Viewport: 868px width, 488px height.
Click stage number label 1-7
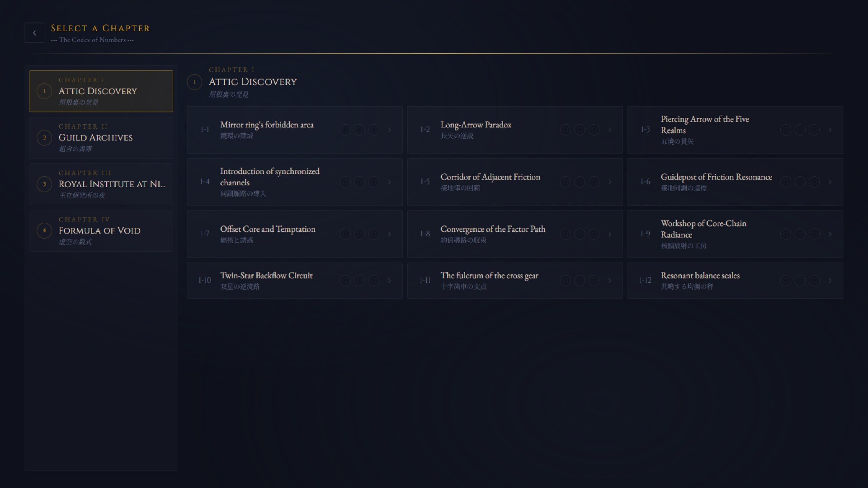[205, 234]
